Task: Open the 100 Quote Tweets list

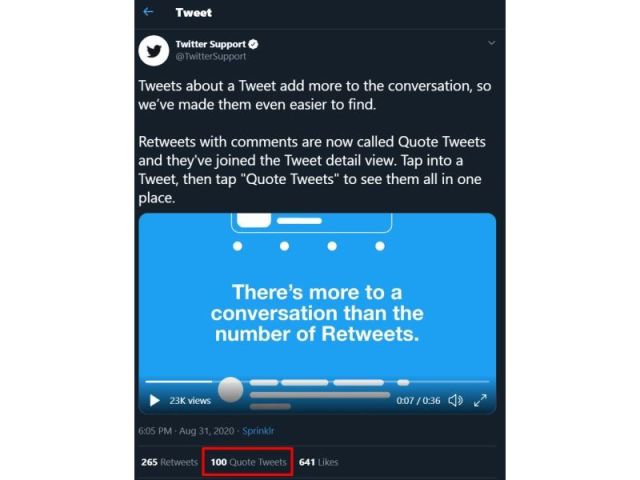Action: pyautogui.click(x=247, y=462)
